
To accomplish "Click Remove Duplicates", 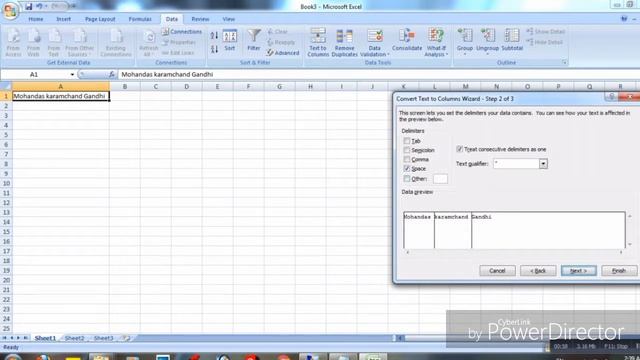I will pos(344,42).
